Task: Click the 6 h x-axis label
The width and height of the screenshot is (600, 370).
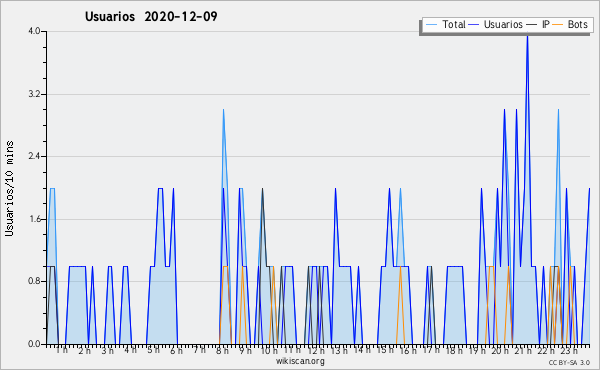Action: click(176, 350)
